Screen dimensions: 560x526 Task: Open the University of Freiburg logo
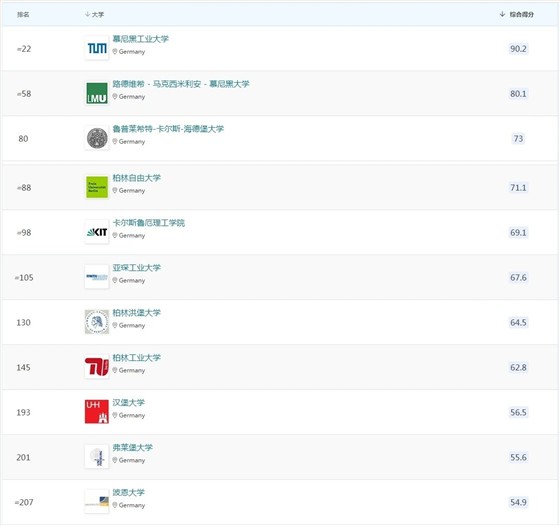pos(97,457)
